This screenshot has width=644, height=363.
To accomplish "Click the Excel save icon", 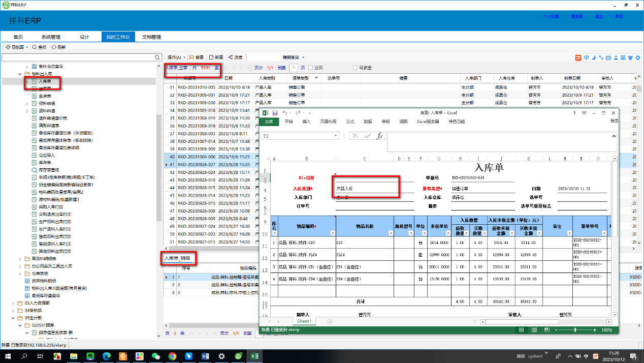I will [x=275, y=113].
